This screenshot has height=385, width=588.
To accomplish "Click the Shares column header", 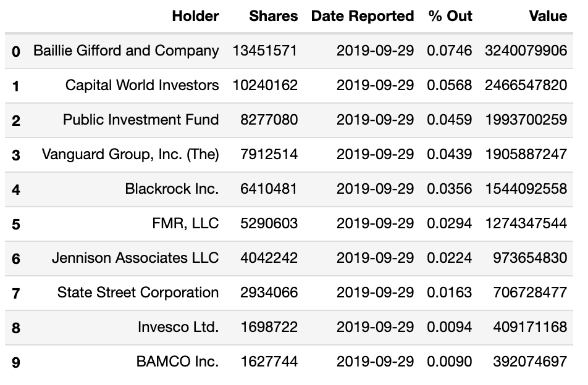I will pos(273,16).
